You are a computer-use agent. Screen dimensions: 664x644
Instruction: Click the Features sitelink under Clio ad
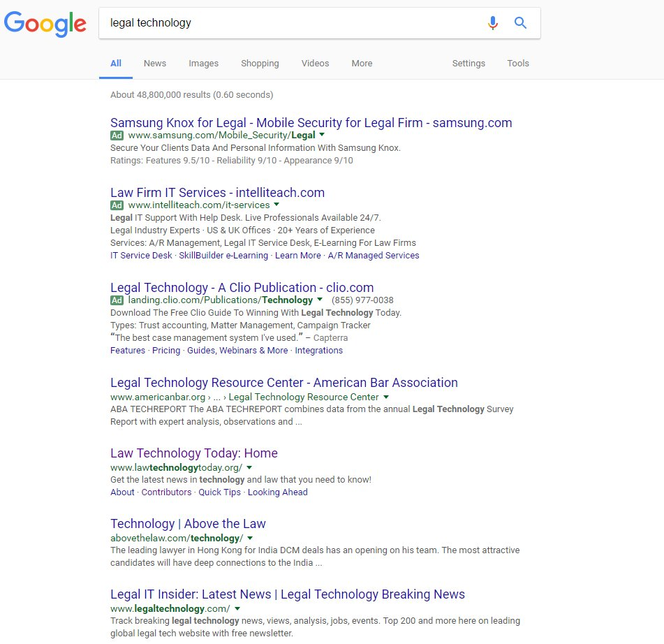tap(128, 351)
